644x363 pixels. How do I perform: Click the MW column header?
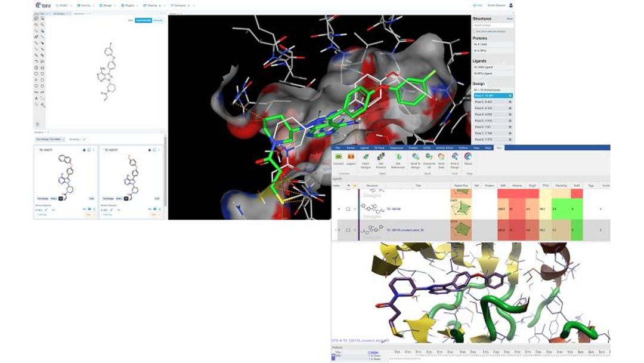pyautogui.click(x=503, y=186)
